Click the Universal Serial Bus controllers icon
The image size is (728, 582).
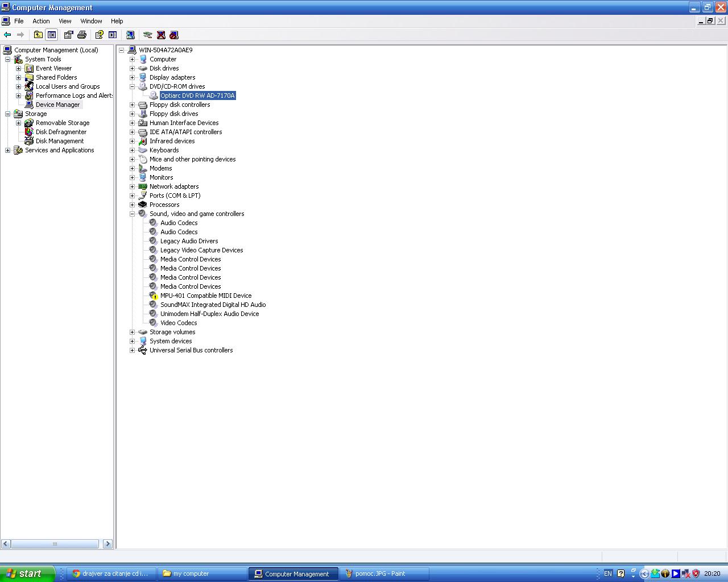click(143, 350)
